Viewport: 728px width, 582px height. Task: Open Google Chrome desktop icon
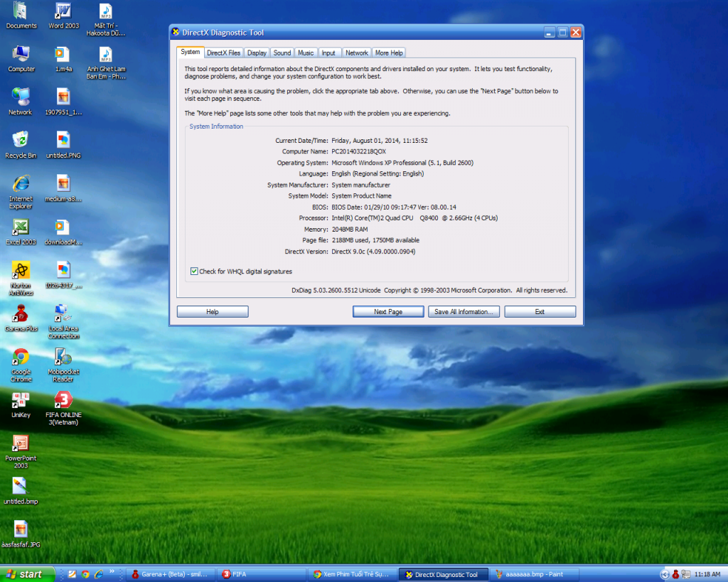pyautogui.click(x=21, y=357)
